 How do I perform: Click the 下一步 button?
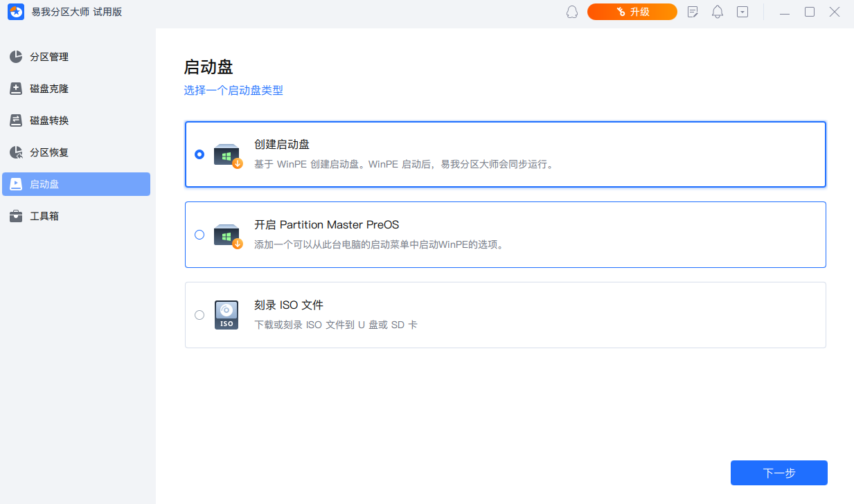pyautogui.click(x=779, y=473)
